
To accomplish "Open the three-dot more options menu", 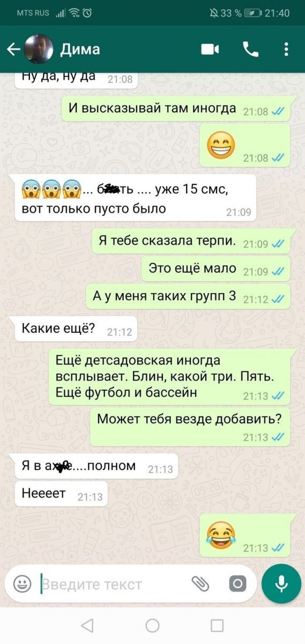I will tap(287, 49).
